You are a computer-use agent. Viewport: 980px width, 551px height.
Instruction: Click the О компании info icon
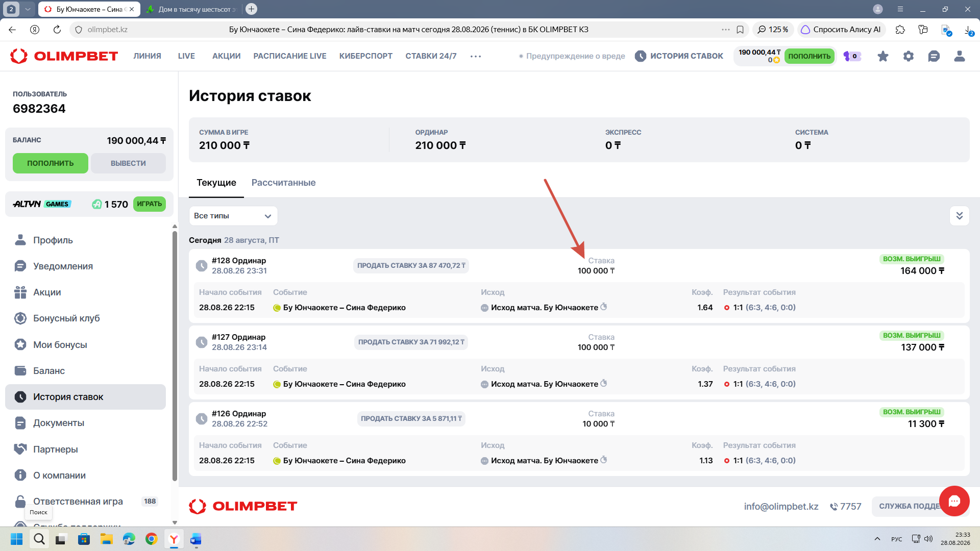(20, 475)
